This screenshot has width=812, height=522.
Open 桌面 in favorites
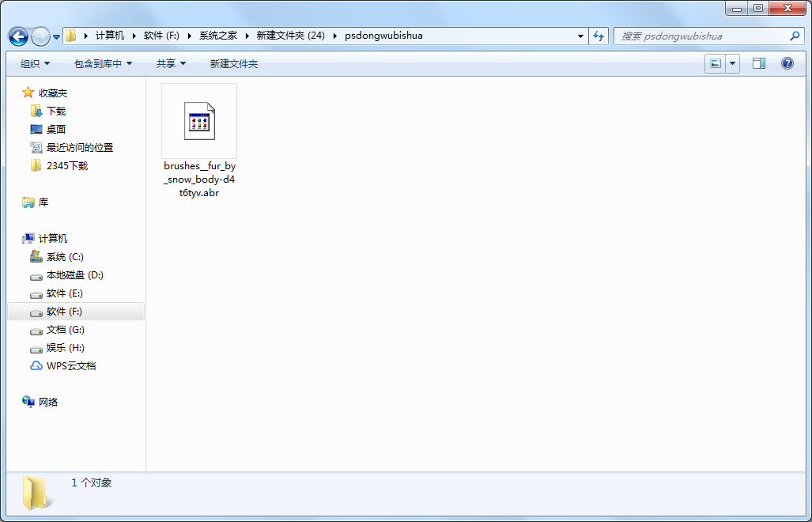(56, 130)
